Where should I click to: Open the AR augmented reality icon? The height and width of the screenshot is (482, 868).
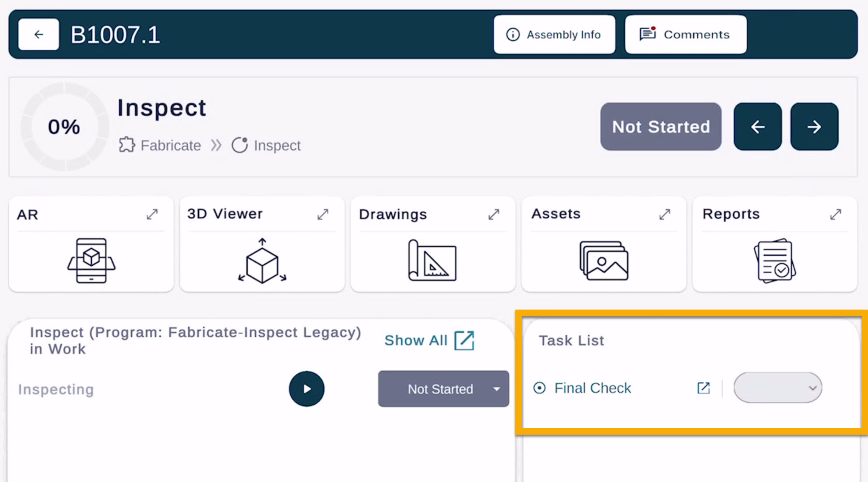[x=91, y=260]
